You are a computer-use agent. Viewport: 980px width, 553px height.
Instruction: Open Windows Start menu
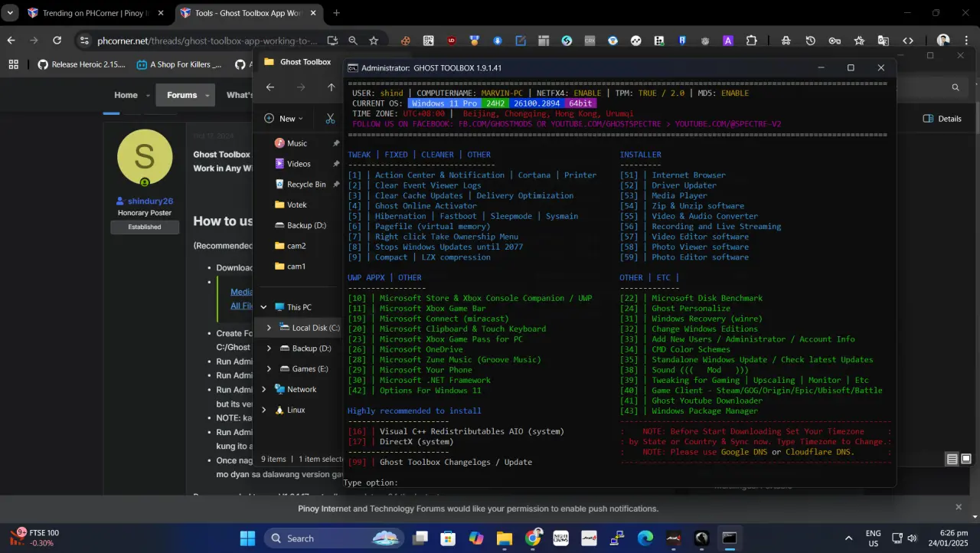tap(247, 538)
